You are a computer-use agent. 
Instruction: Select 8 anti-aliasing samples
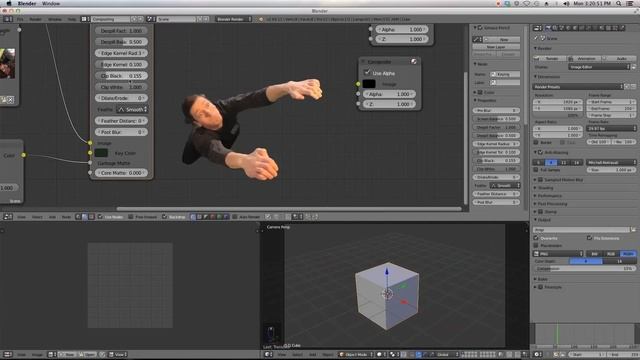click(x=551, y=162)
